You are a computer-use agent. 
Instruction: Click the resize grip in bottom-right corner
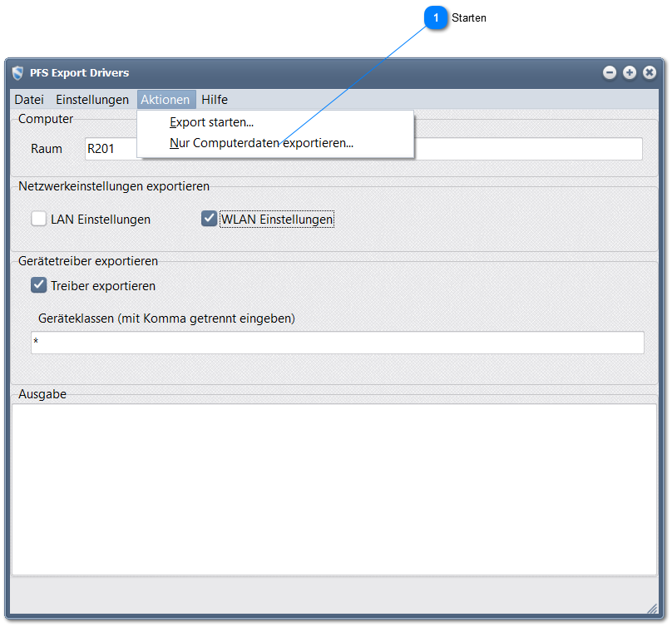pyautogui.click(x=653, y=609)
